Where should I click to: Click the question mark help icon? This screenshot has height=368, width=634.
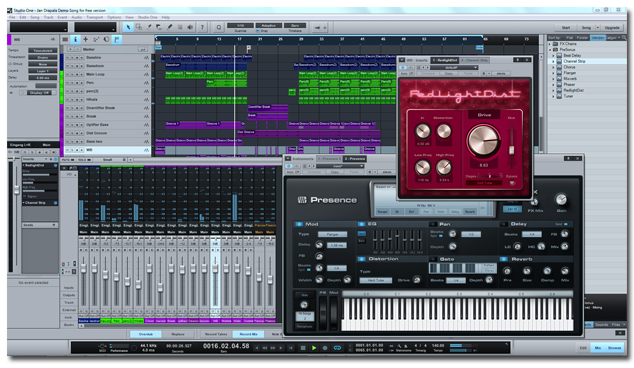[202, 27]
